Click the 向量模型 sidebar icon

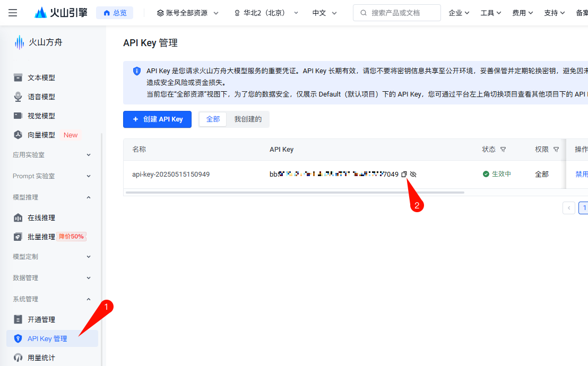pos(18,135)
